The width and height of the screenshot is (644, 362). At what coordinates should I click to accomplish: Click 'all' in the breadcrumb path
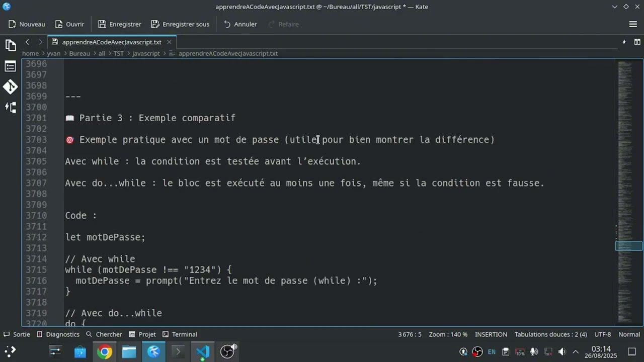point(102,53)
